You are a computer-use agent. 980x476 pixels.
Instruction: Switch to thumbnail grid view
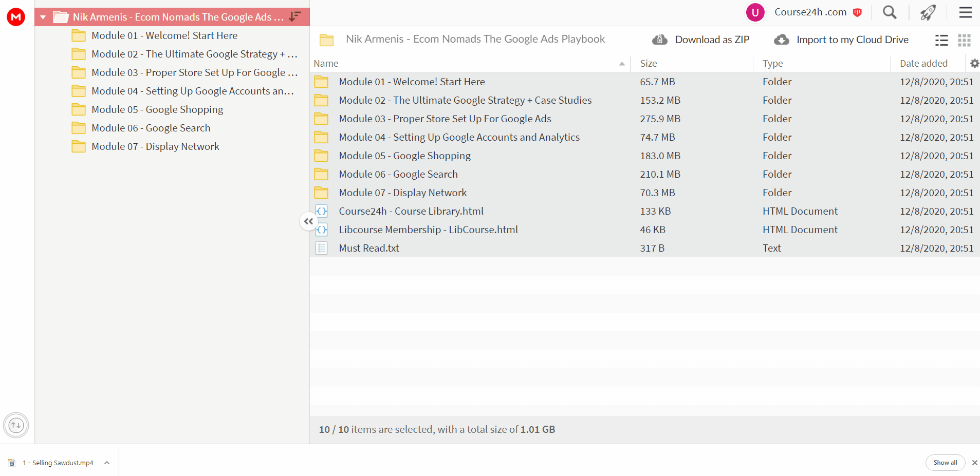(x=964, y=40)
